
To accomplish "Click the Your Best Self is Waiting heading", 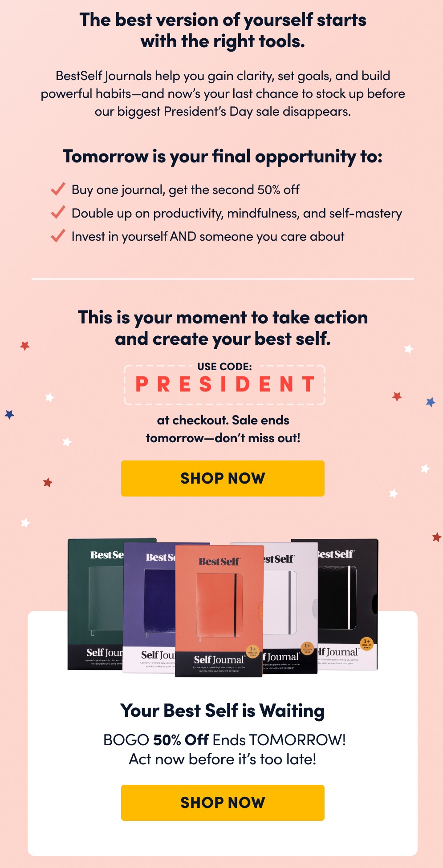I will point(223,711).
